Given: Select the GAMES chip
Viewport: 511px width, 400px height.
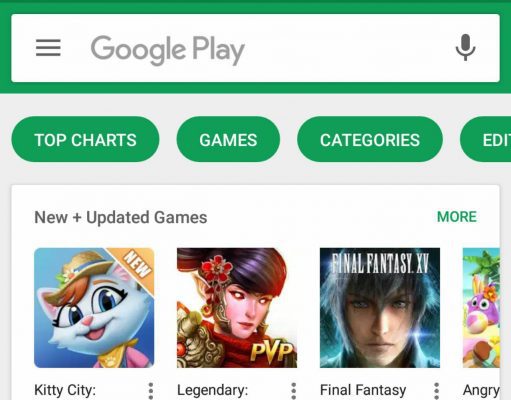Looking at the screenshot, I should (x=228, y=139).
